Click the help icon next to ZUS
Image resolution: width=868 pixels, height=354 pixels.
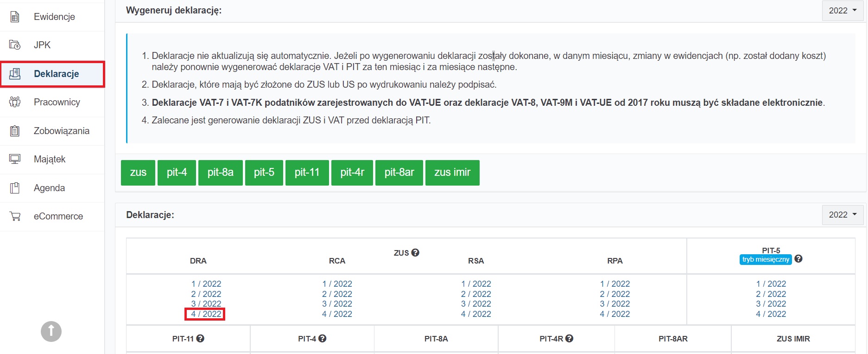click(415, 252)
